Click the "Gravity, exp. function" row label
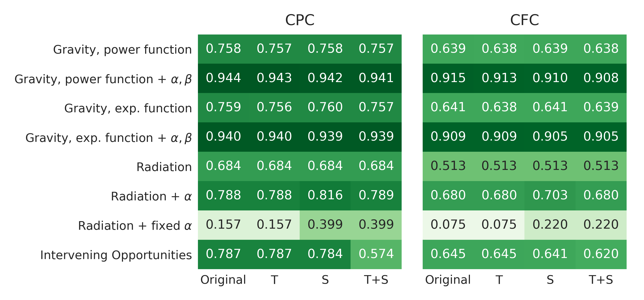 [128, 108]
